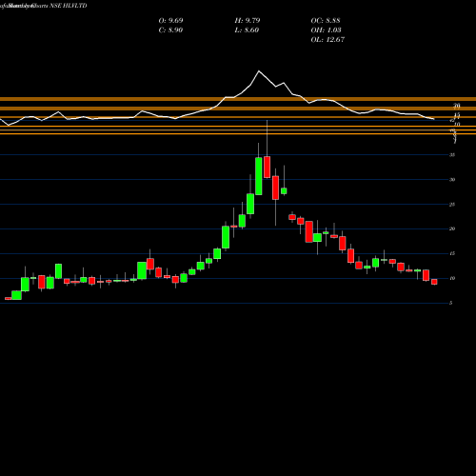
Task: Click the 35 price axis label
Action: (x=452, y=155)
